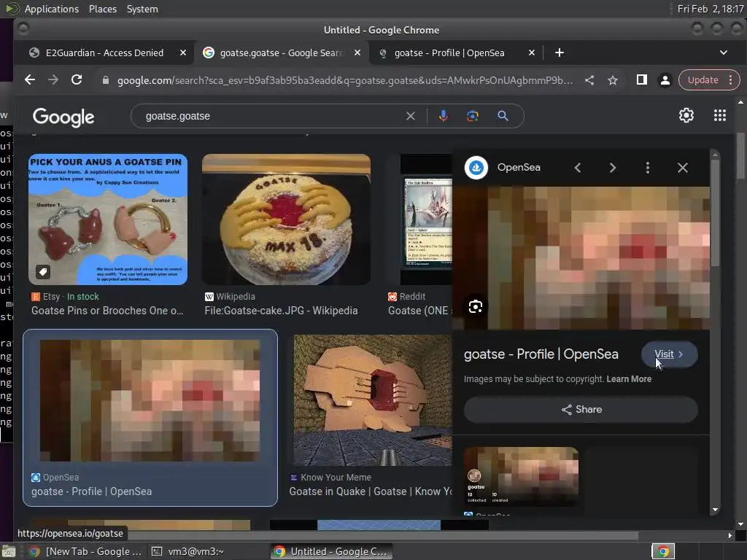Click the Update Chrome button
Image resolution: width=747 pixels, height=560 pixels.
703,80
